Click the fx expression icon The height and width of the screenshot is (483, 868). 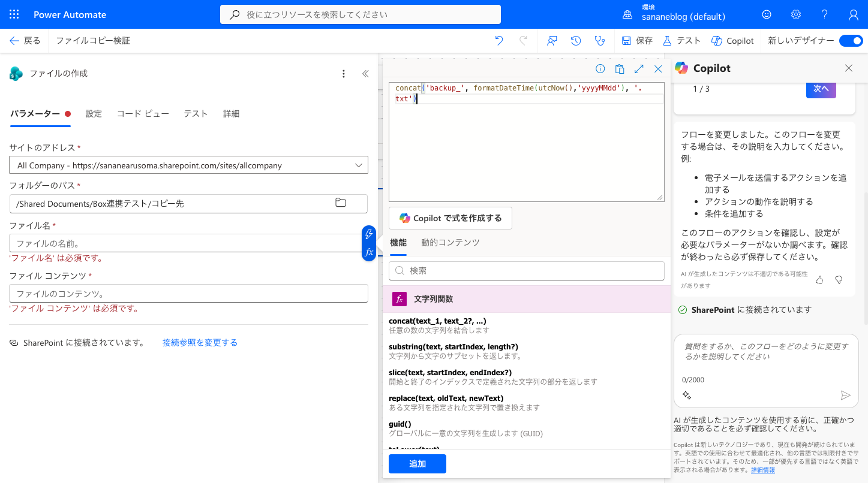[x=370, y=252]
